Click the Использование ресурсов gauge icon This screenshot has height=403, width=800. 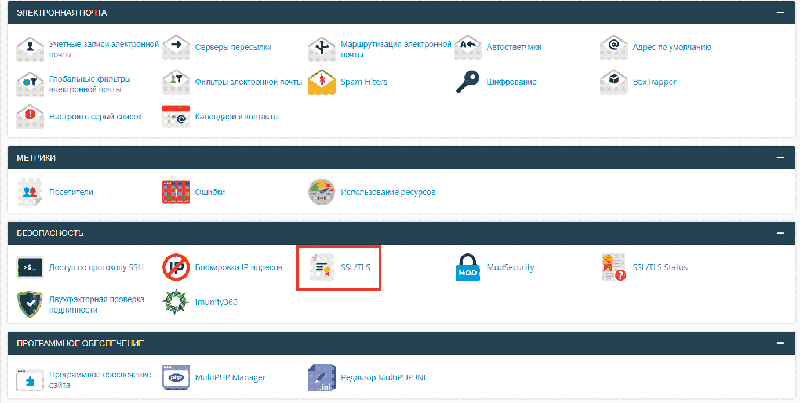[x=322, y=192]
